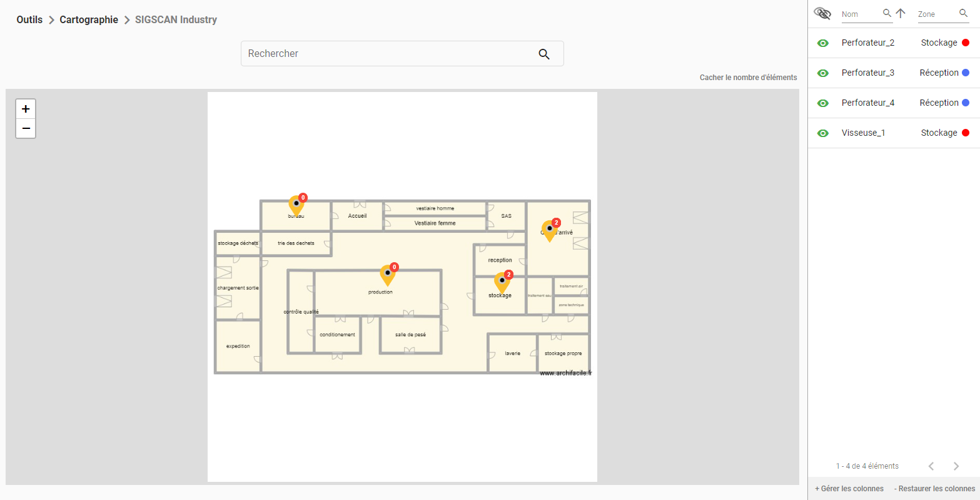
Task: Click the search magnifier in Rechercher box
Action: pyautogui.click(x=544, y=54)
